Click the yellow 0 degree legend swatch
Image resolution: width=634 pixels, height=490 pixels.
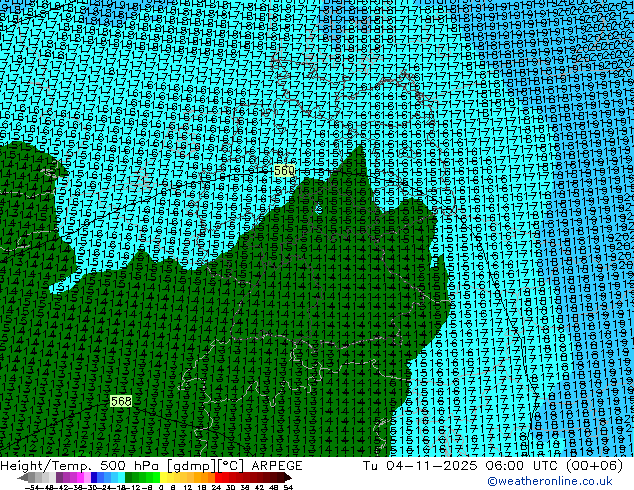click(163, 477)
